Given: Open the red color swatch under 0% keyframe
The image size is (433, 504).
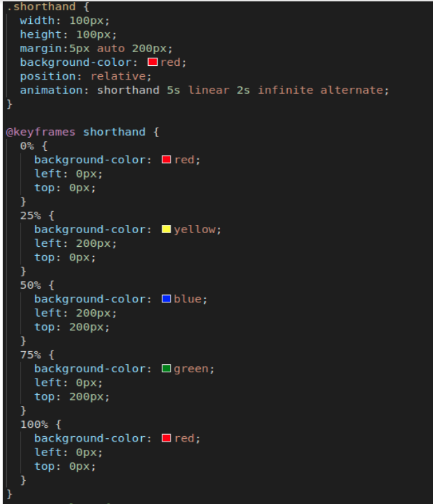Looking at the screenshot, I should click(166, 159).
